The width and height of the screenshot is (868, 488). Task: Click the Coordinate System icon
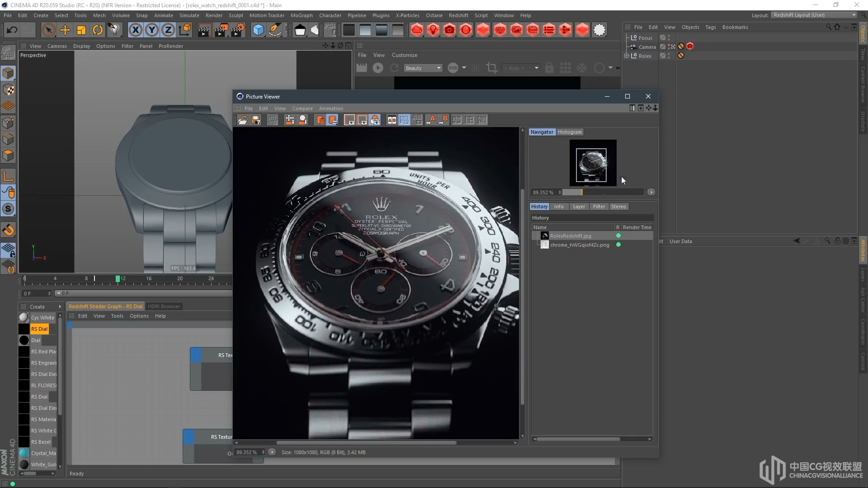(x=184, y=30)
